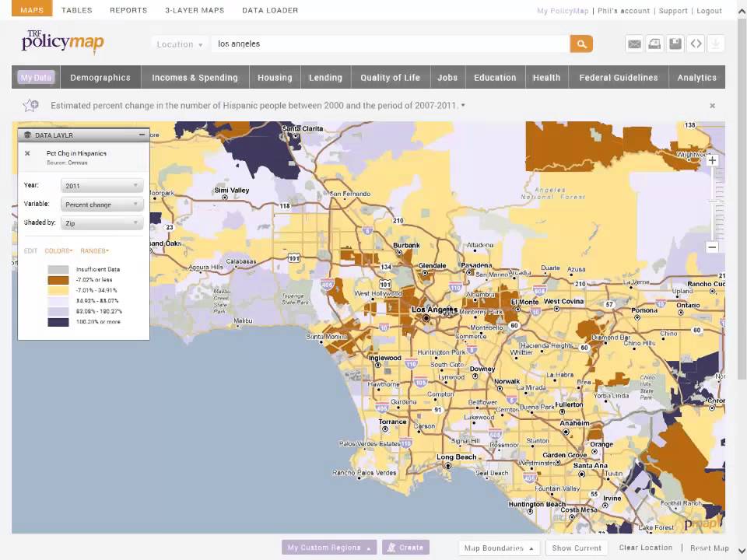Zoom out on the map with minus button
747x560 pixels.
click(x=712, y=247)
